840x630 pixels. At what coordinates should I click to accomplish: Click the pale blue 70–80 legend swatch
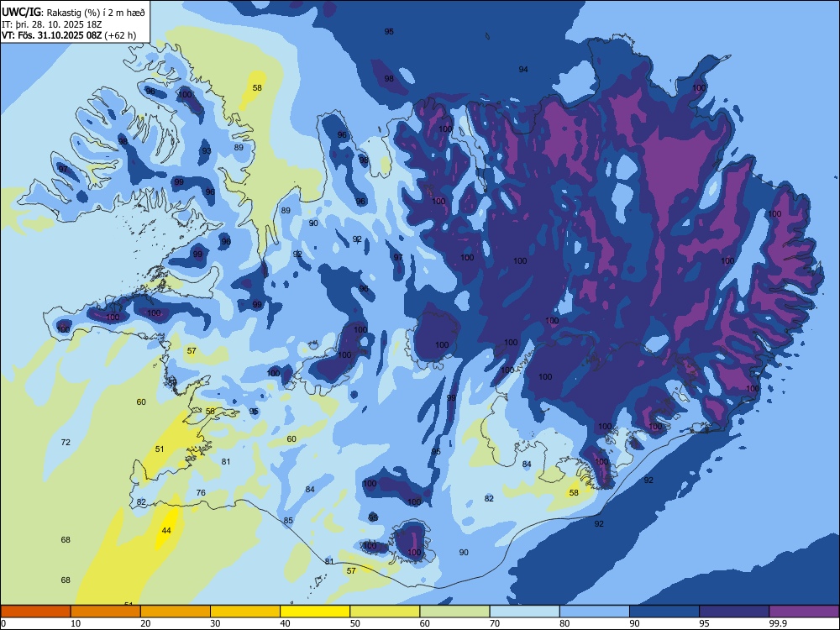click(524, 612)
